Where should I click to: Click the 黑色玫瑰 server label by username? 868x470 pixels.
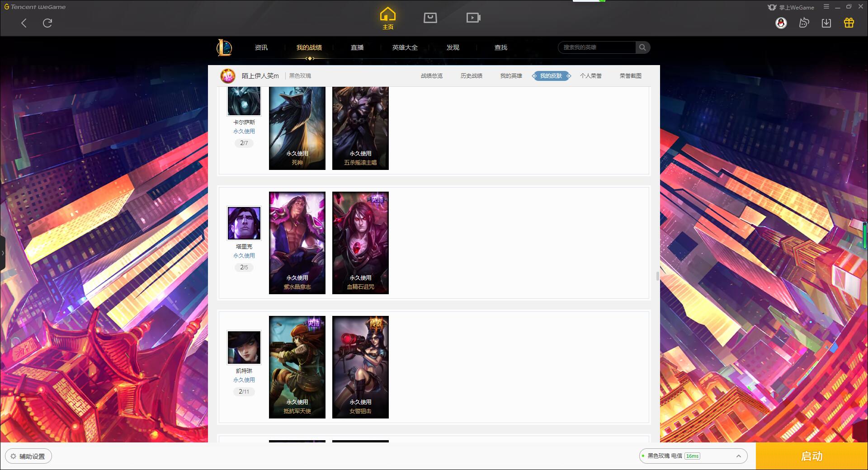tap(300, 76)
